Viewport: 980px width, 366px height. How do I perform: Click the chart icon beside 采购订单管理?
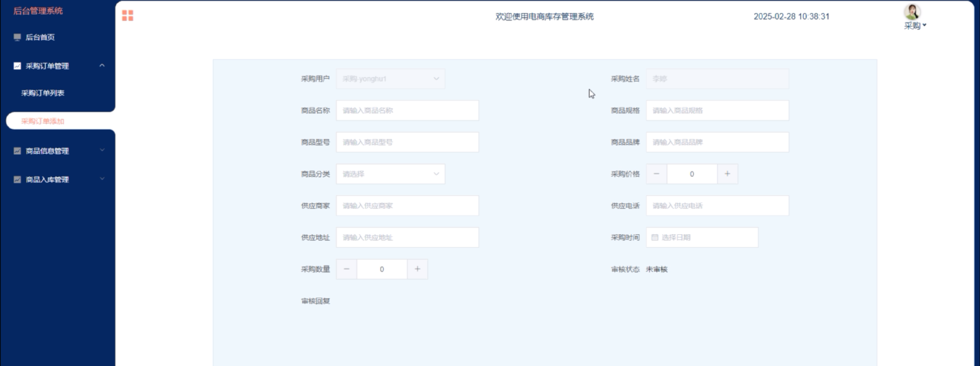(x=17, y=66)
